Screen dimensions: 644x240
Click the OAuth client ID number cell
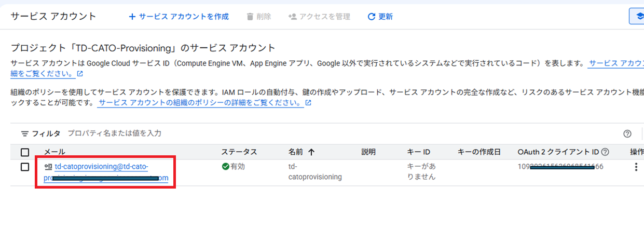[x=560, y=167]
